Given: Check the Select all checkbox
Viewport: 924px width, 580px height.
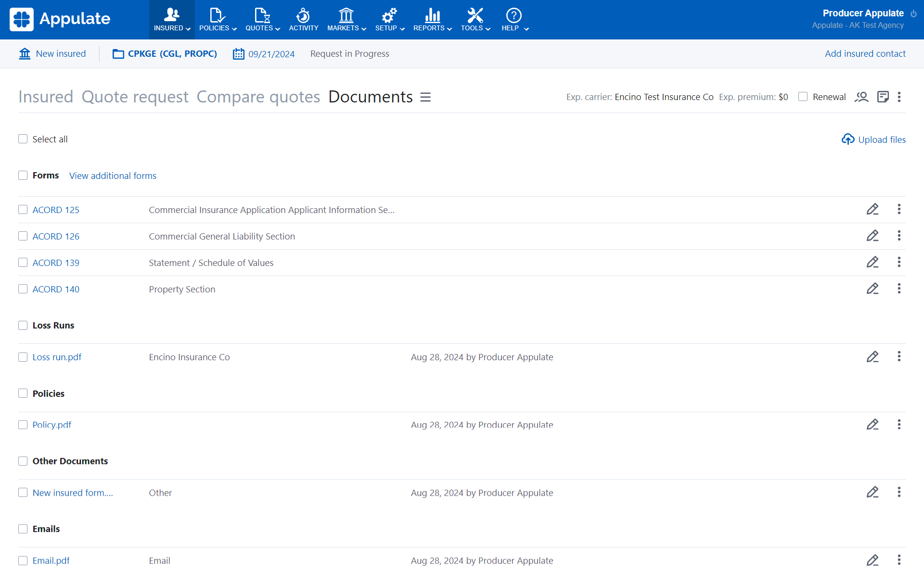Looking at the screenshot, I should (23, 139).
